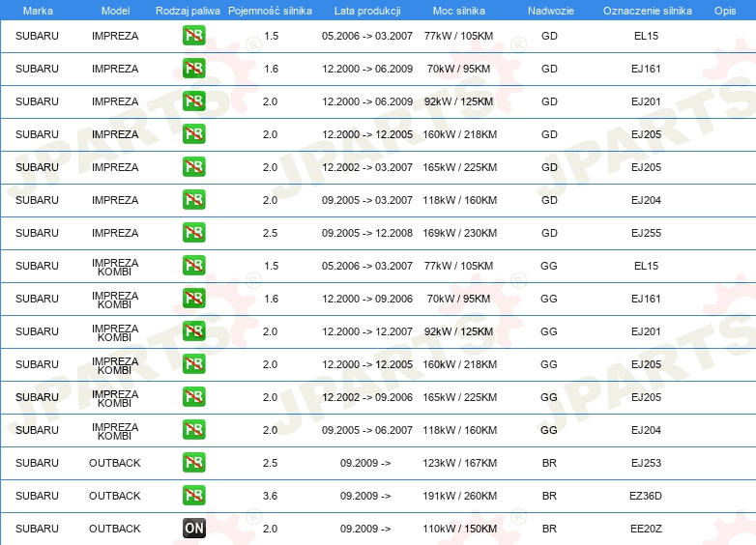The image size is (756, 545).
Task: Click the PB icon for Impreza Kombi 1.5
Action: coord(193,266)
